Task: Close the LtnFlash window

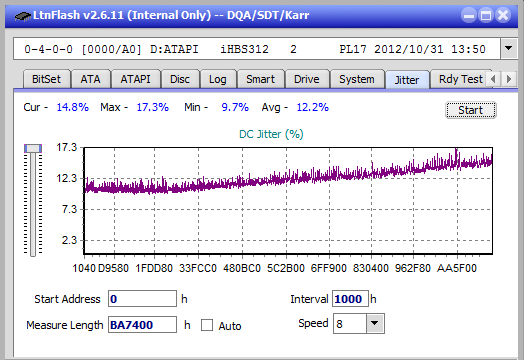Action: [503, 15]
